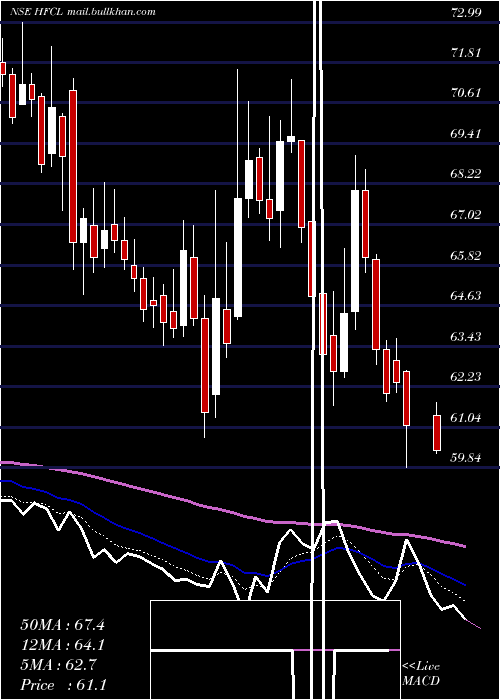Click the 50MA : 67.4 readout
Viewport: 500px width, 700px height.
[62, 625]
